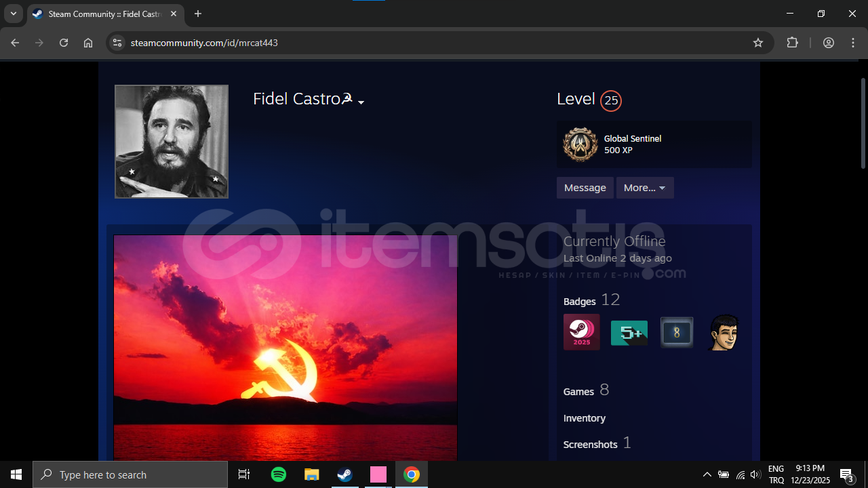This screenshot has width=868, height=488.
Task: Open Chrome extensions puzzle icon
Action: coord(792,43)
